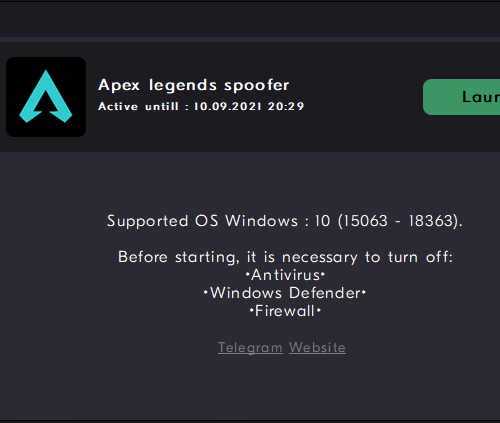Click the Active untill expiration text
The width and height of the screenshot is (500, 423).
(201, 106)
